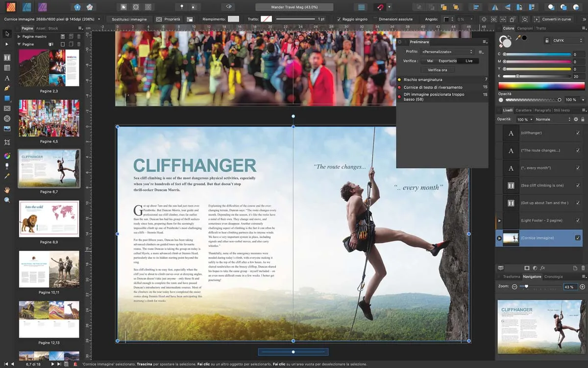Activate the Vector Crop tool
The height and width of the screenshot is (368, 588).
pos(7,142)
